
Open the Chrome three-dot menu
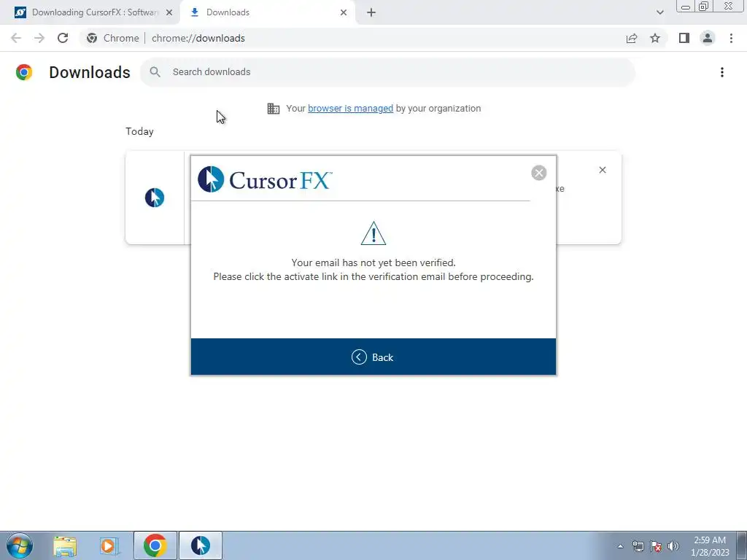(731, 38)
